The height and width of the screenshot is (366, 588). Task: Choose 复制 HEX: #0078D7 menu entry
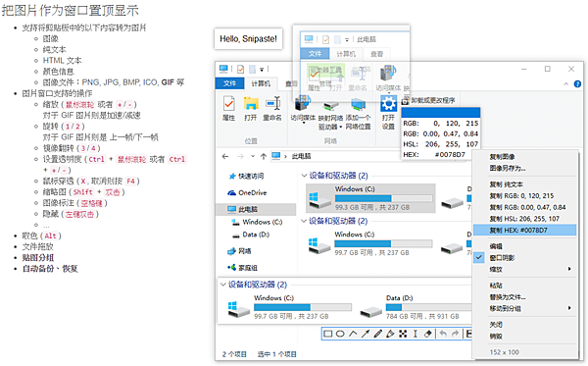[524, 231]
